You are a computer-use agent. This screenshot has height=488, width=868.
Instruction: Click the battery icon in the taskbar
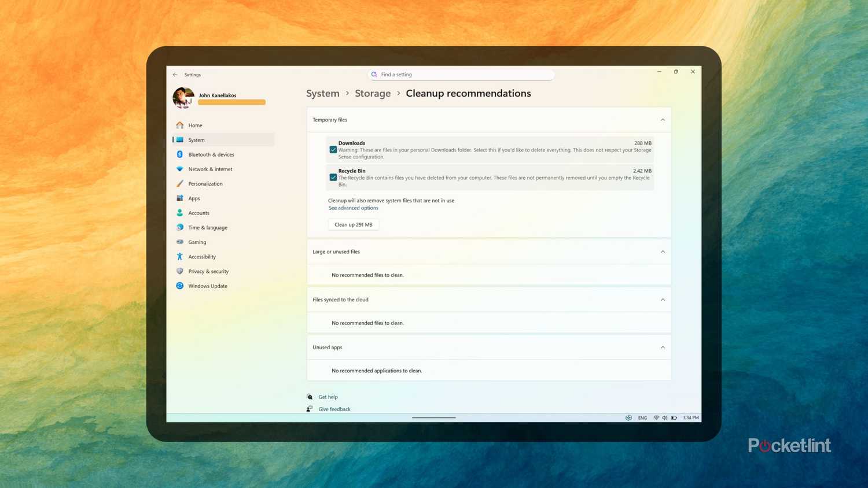point(674,417)
